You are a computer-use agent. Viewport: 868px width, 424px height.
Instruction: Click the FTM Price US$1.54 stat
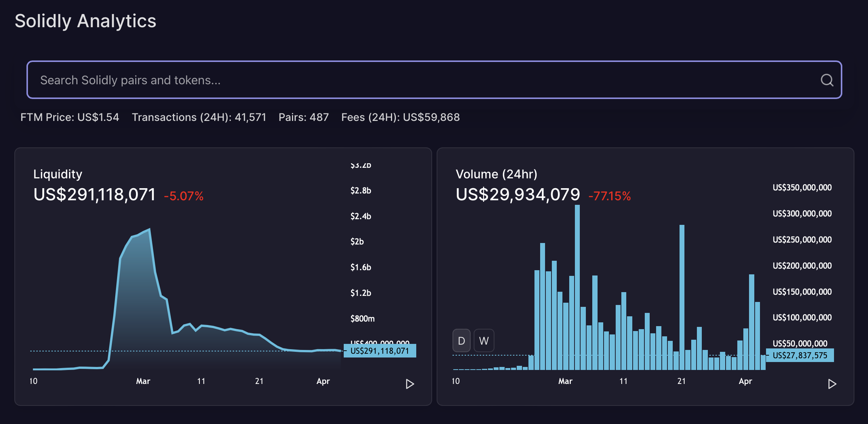(70, 117)
